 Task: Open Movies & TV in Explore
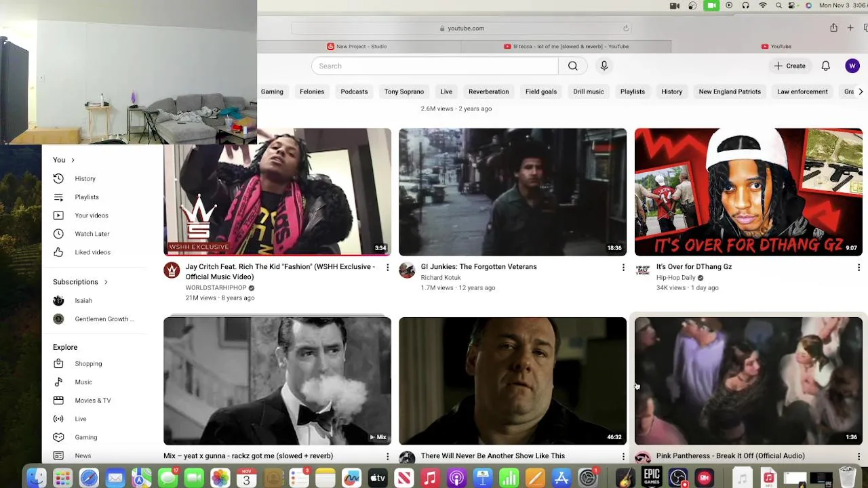click(x=92, y=401)
